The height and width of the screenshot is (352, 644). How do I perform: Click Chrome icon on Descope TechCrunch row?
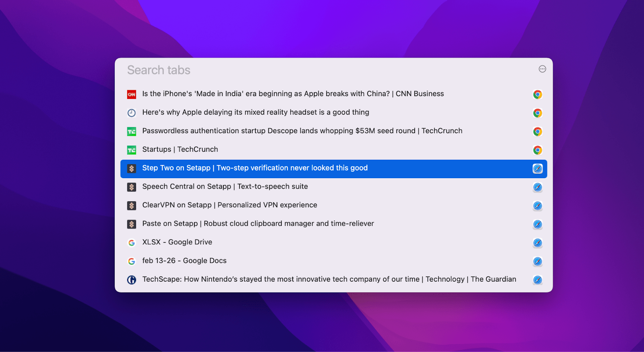click(537, 132)
